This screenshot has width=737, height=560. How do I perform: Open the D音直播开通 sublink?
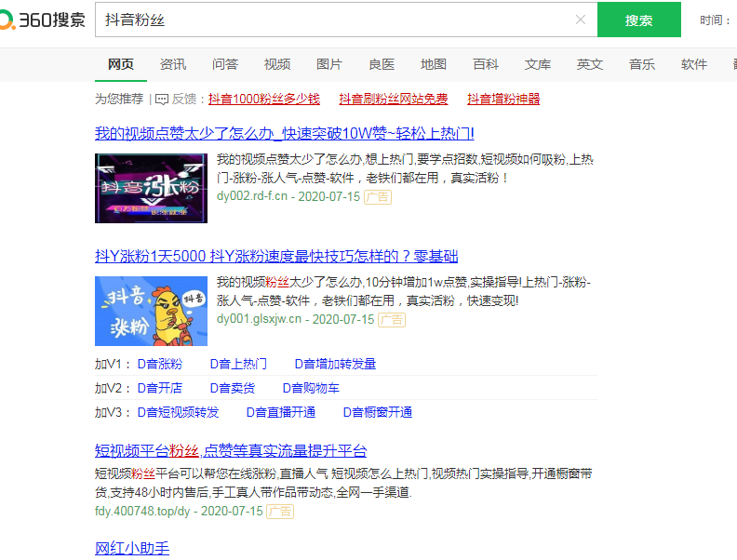tap(281, 412)
